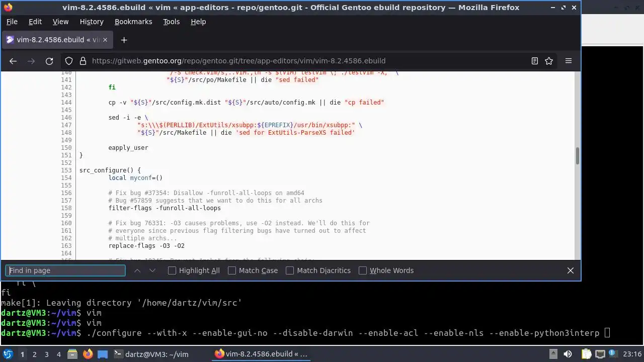Jump to previous find match arrow
Viewport: 644px width, 362px height.
coord(137,270)
